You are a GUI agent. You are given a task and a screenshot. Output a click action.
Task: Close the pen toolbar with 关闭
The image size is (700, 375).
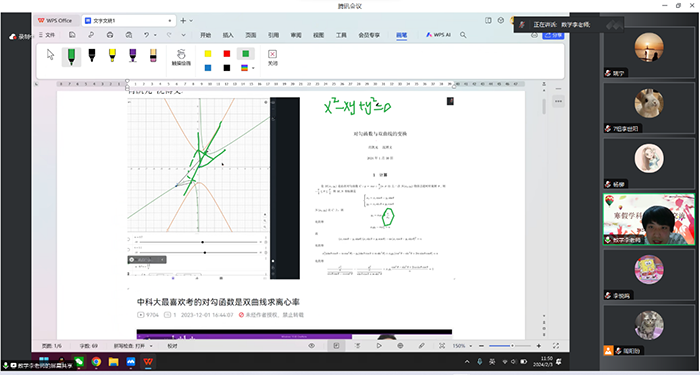click(x=272, y=58)
